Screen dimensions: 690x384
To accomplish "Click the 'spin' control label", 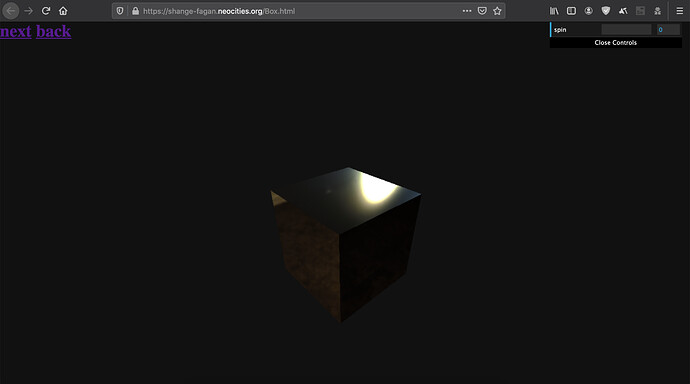I will point(560,29).
